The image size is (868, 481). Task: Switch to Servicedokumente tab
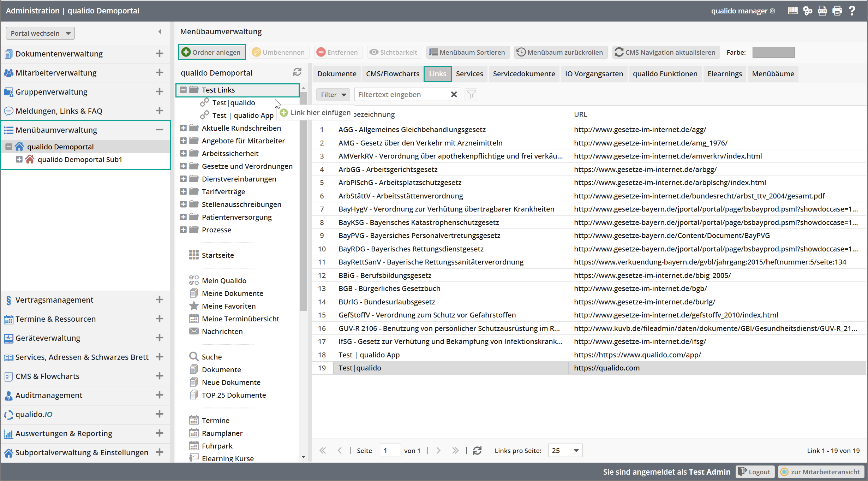(x=524, y=74)
